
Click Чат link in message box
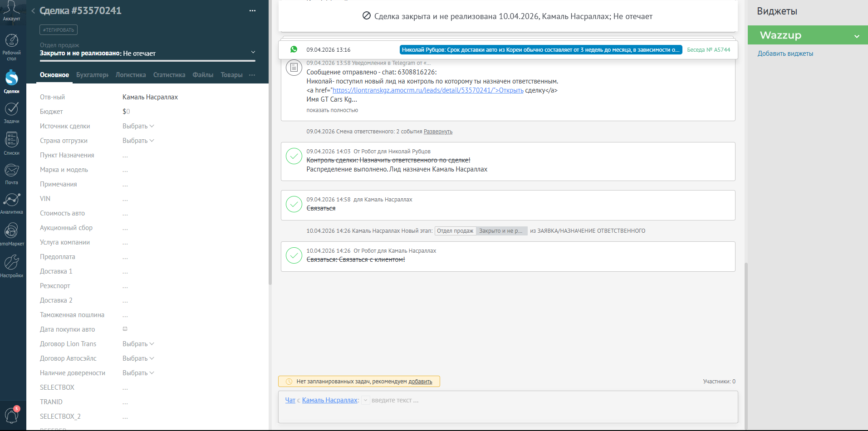(290, 400)
